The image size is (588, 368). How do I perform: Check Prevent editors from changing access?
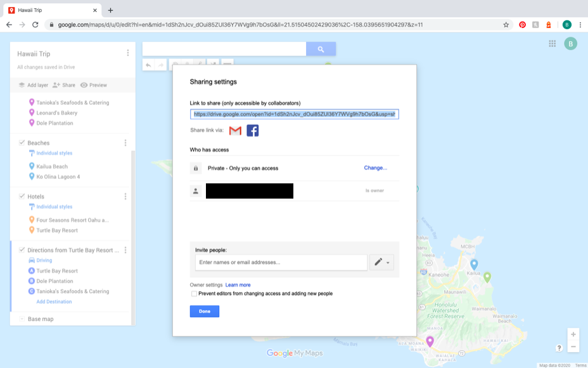[194, 294]
